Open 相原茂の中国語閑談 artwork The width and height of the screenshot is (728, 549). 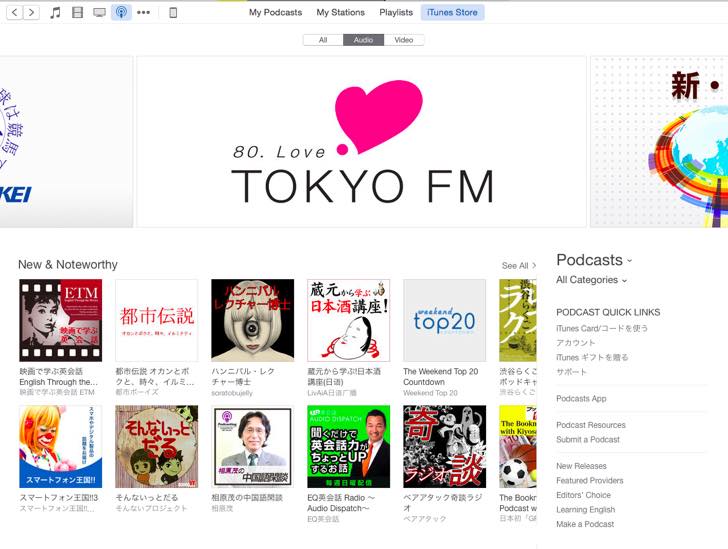[x=253, y=447]
